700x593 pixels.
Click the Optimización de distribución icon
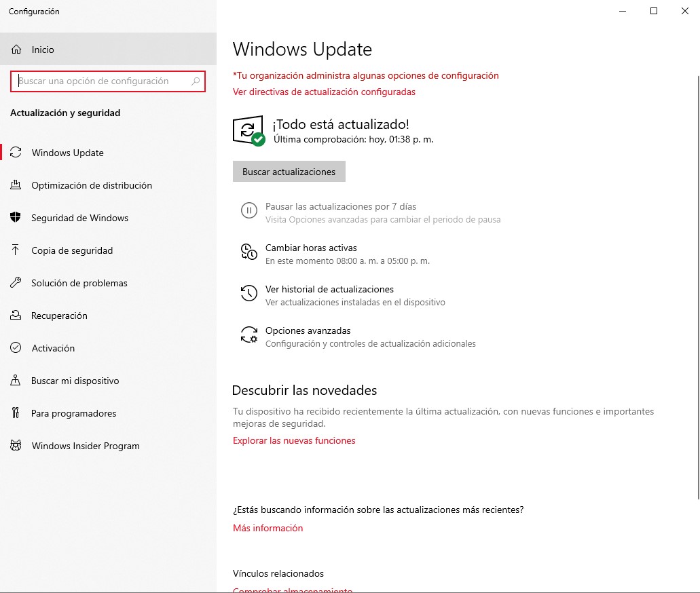tap(16, 185)
